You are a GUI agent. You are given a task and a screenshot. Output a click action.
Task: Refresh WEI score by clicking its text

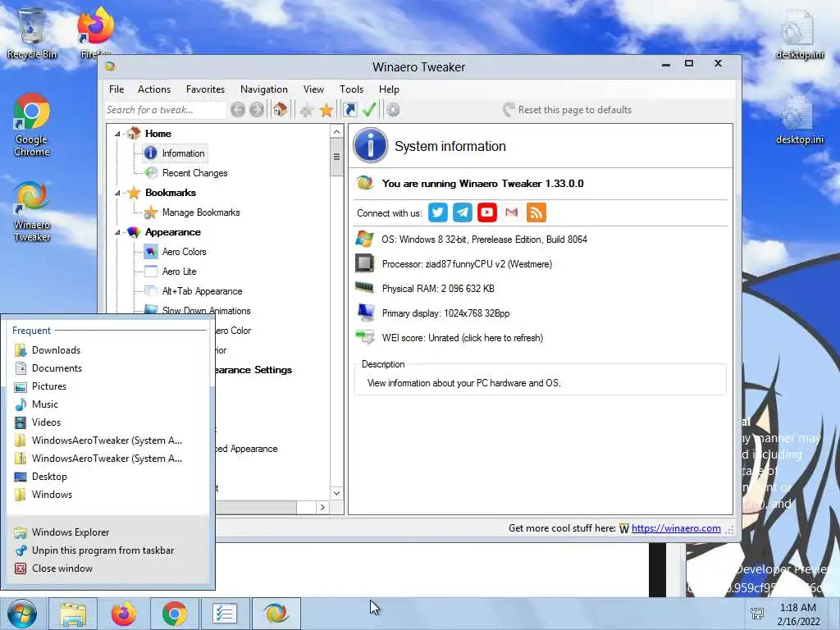pyautogui.click(x=463, y=338)
